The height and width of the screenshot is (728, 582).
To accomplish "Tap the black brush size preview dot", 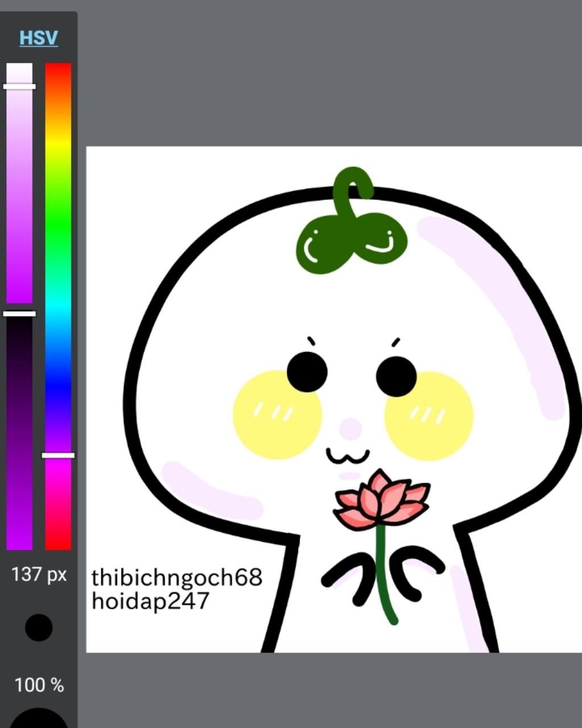I will pos(39,627).
